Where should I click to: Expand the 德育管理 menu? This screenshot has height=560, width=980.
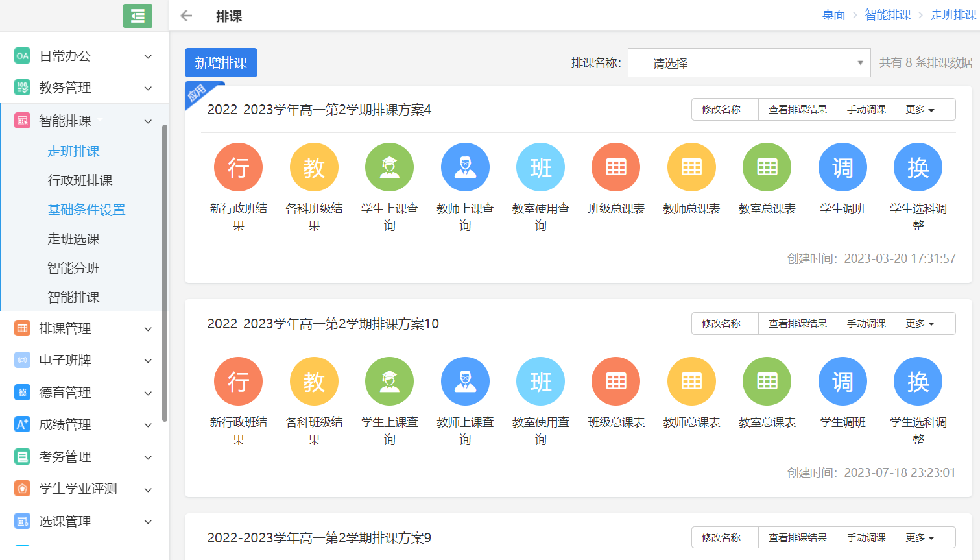148,393
